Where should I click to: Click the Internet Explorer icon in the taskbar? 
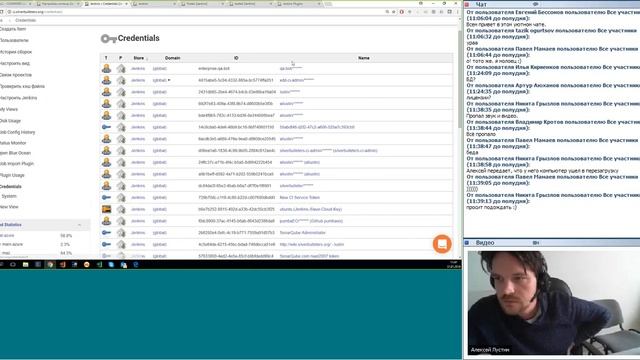[136, 264]
